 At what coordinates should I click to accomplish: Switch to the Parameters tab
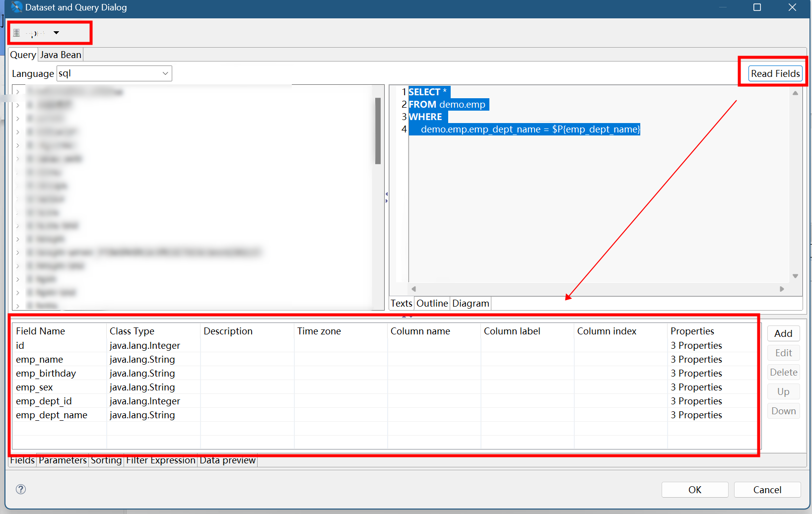pyautogui.click(x=63, y=460)
